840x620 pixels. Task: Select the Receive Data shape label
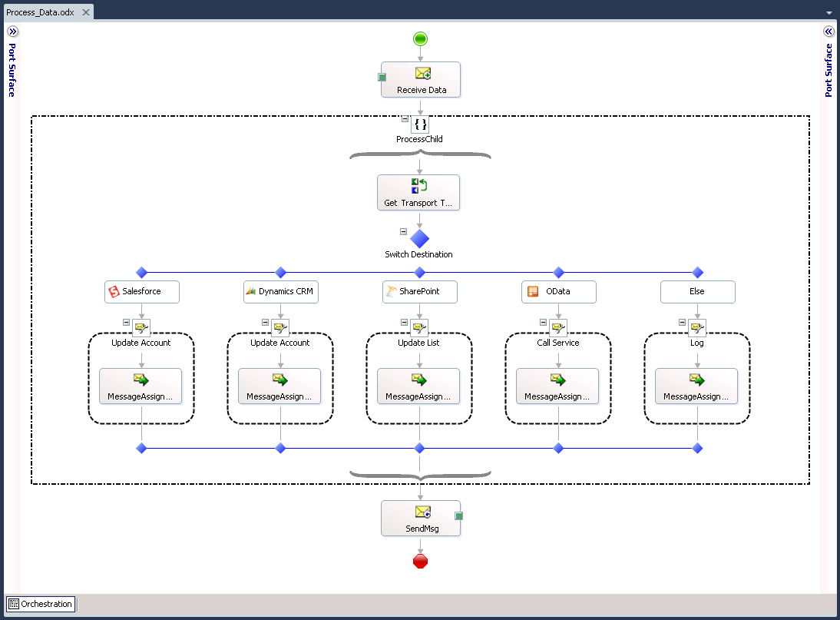coord(422,90)
